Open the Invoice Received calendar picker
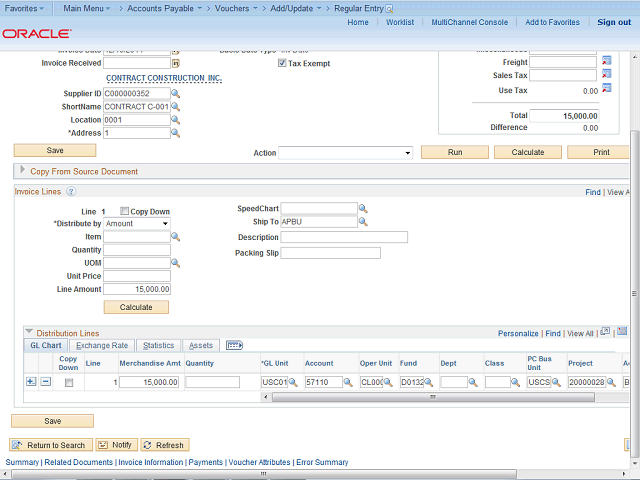 point(175,62)
